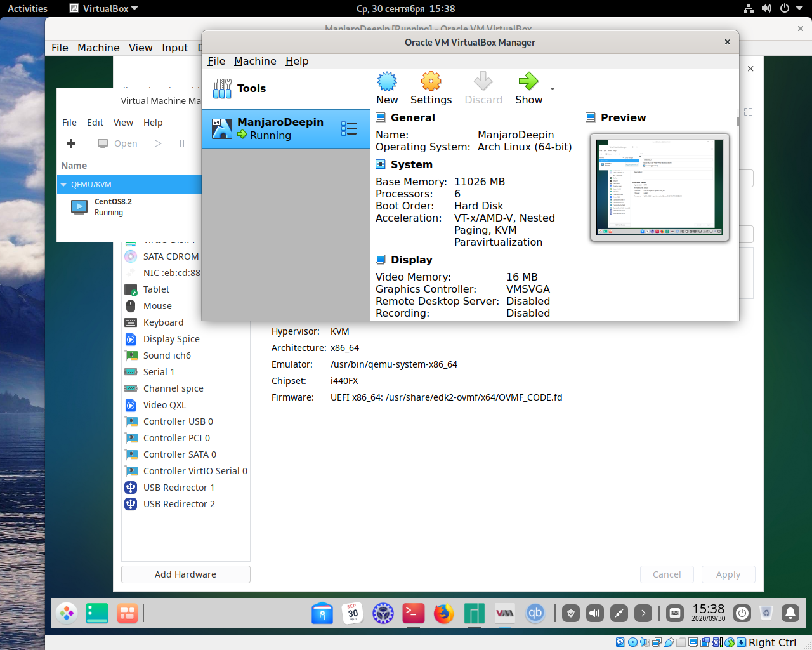The height and width of the screenshot is (650, 812).
Task: Mute sound via the speaker icon in the dock
Action: coord(594,613)
